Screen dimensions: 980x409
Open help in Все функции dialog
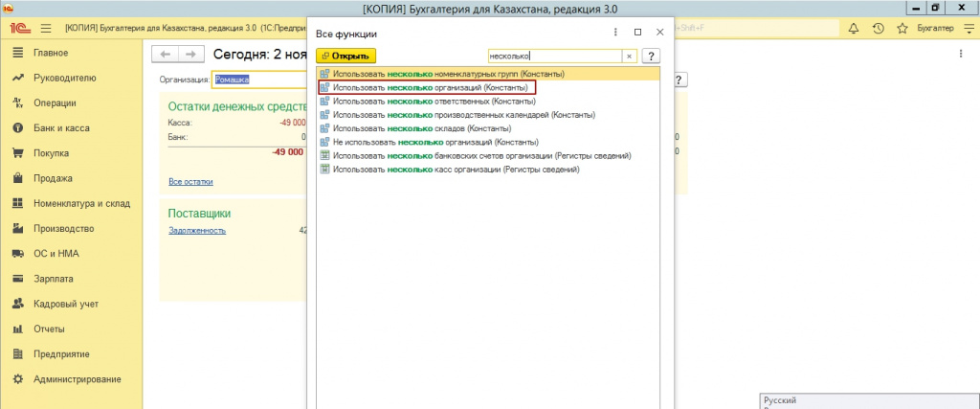651,56
